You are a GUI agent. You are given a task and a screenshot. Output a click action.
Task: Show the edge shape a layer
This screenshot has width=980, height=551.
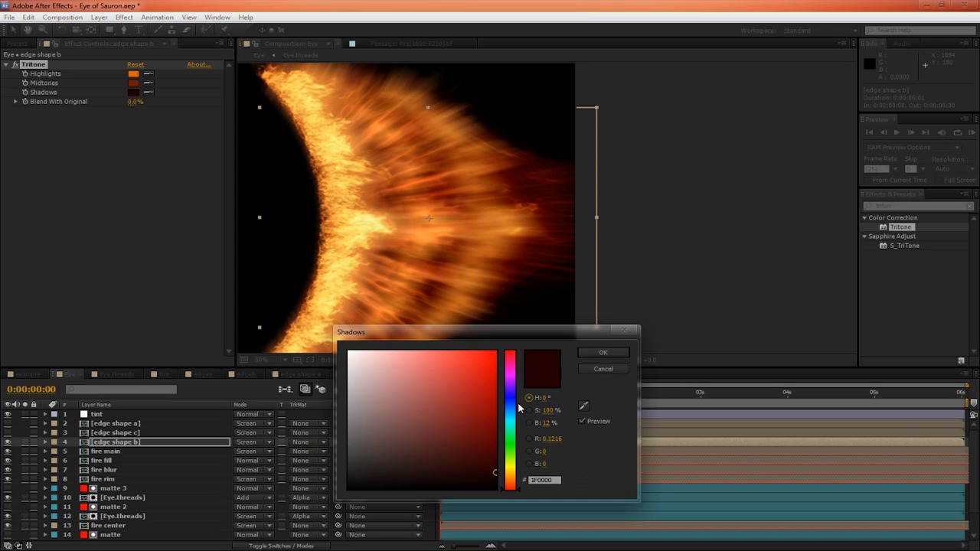pos(8,423)
